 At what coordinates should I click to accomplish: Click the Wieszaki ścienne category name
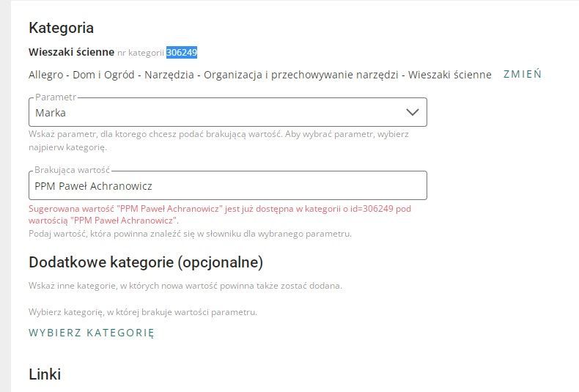(71, 52)
